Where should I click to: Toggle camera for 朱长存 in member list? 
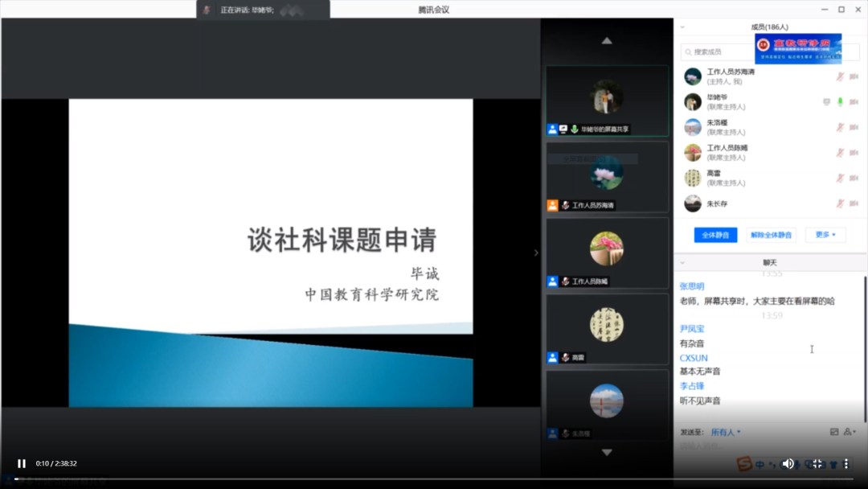(x=854, y=203)
